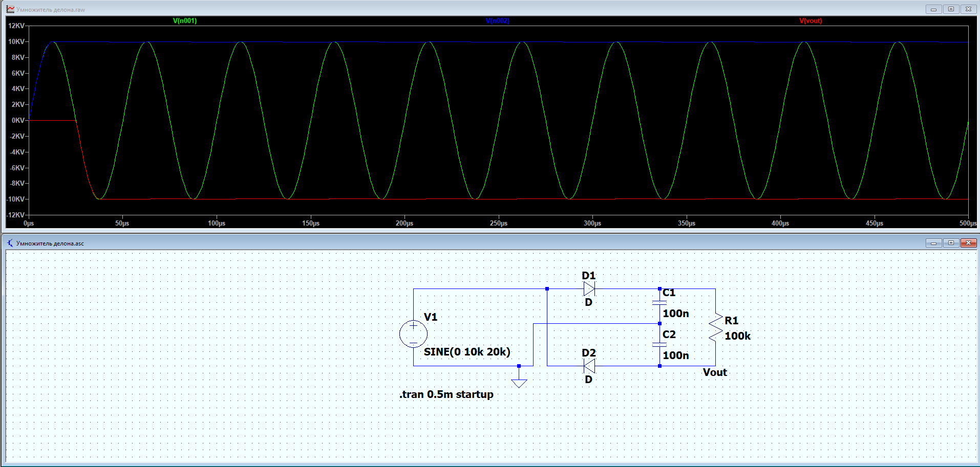
Task: Click the schematic window title icon
Action: click(10, 243)
